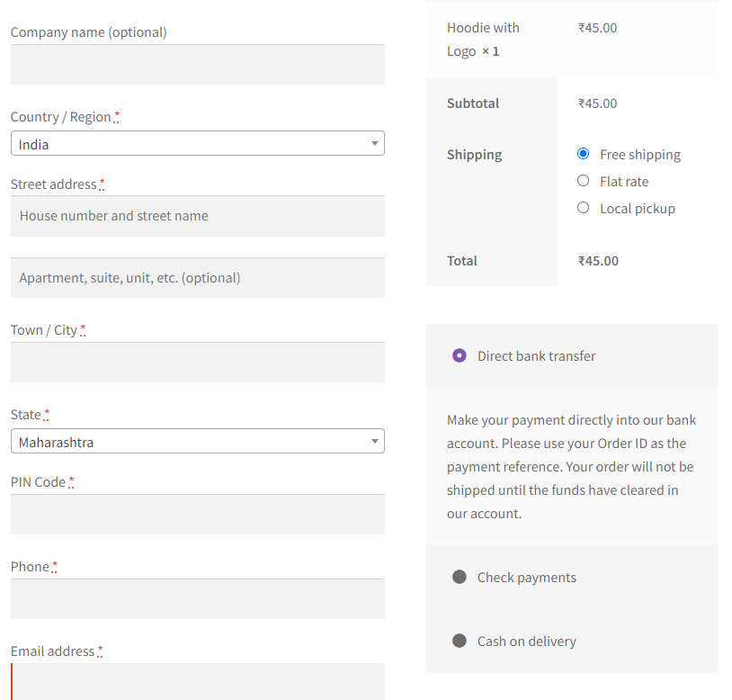Click the PIN Code field
The height and width of the screenshot is (700, 732).
[197, 514]
